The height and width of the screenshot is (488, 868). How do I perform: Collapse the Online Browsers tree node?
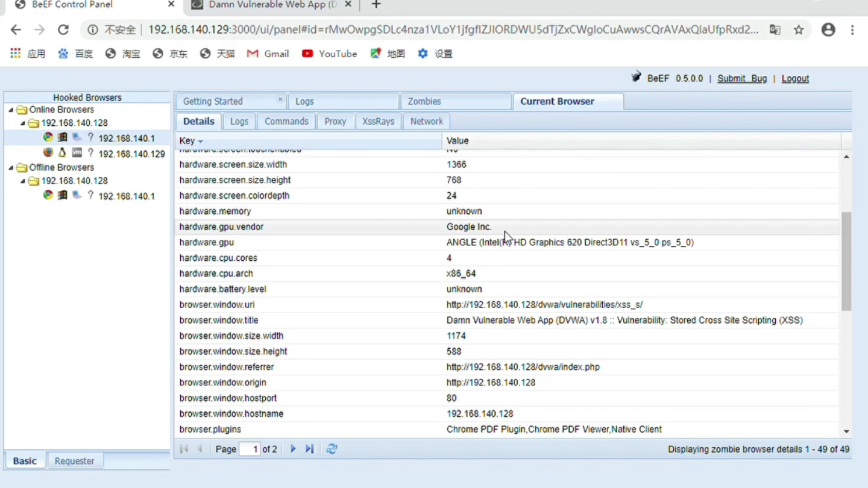tap(11, 110)
